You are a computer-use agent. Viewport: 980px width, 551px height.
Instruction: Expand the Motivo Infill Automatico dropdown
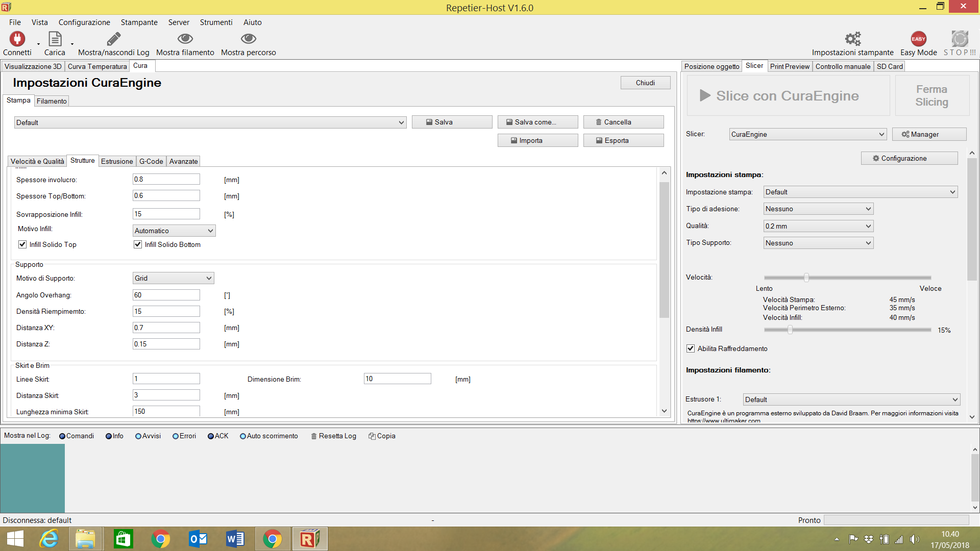174,231
